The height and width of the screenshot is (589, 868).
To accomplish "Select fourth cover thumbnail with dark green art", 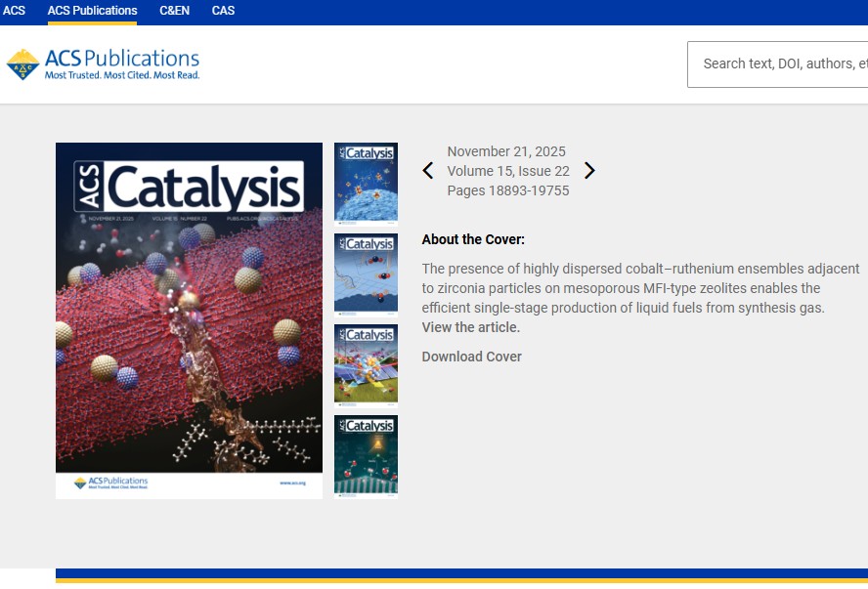I will pyautogui.click(x=366, y=456).
